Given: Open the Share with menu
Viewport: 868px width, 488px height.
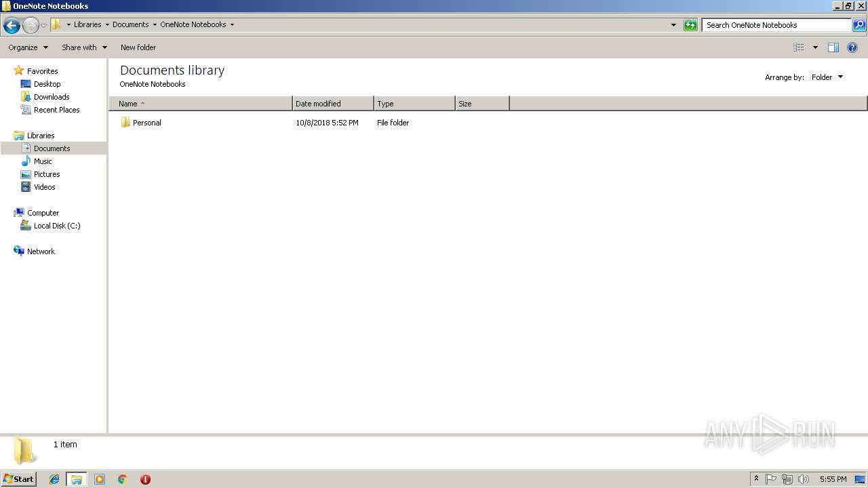Looking at the screenshot, I should pos(84,47).
